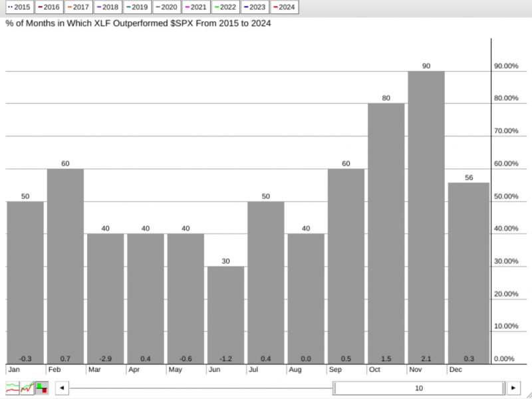532x399 pixels.
Task: Toggle the 2021 year legend button
Action: click(196, 7)
